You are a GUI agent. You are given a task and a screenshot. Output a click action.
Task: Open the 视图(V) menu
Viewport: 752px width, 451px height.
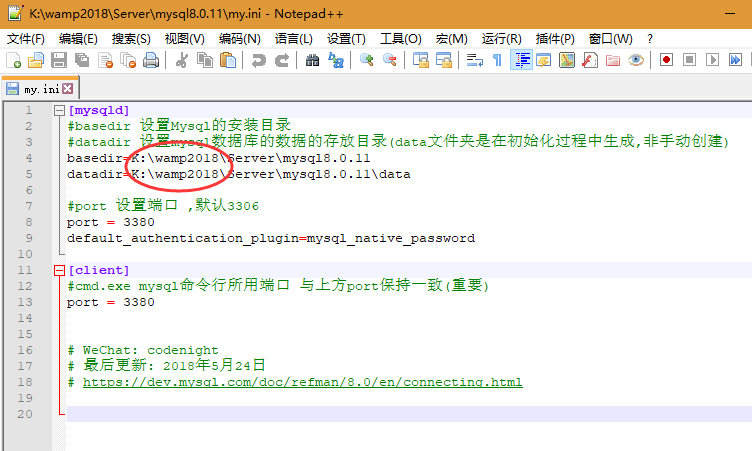tap(185, 39)
